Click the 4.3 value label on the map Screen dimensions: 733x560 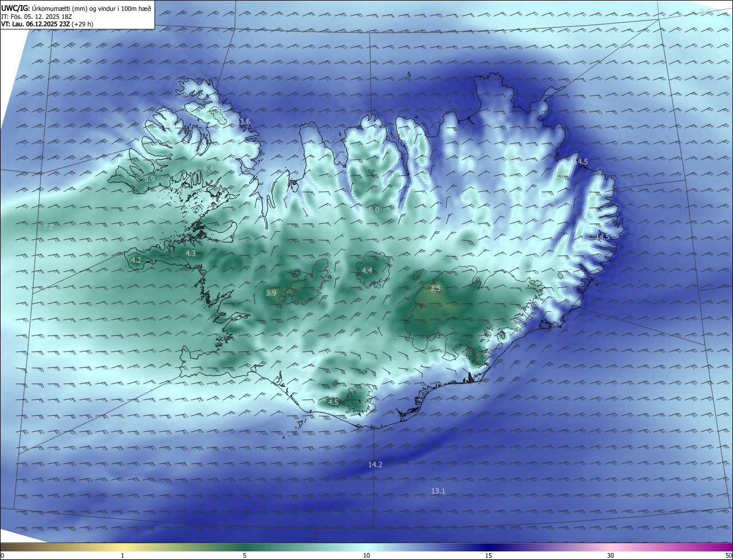pyautogui.click(x=191, y=253)
